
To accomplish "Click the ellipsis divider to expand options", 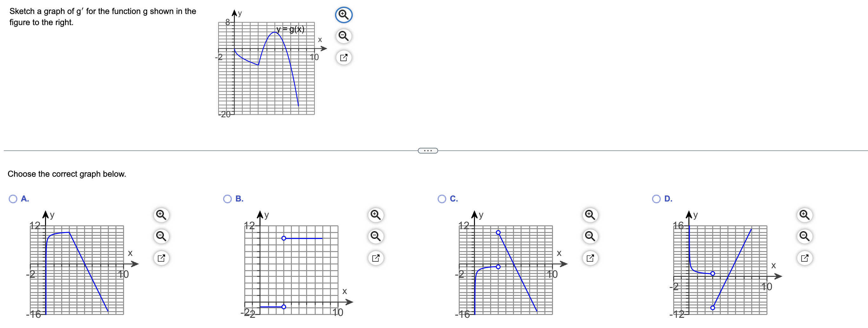I will [x=427, y=151].
